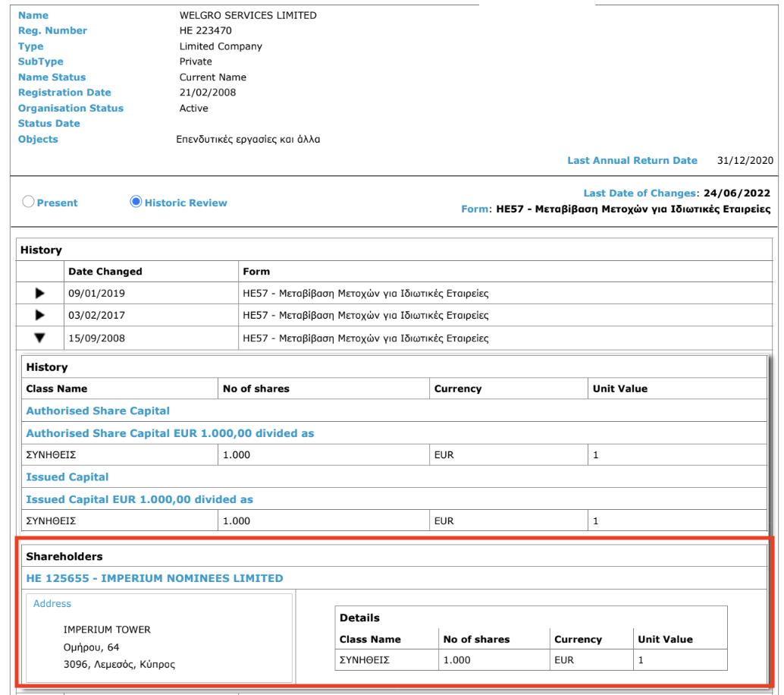Click the 09/01/2019 date cell
The image size is (784, 695).
(x=97, y=293)
